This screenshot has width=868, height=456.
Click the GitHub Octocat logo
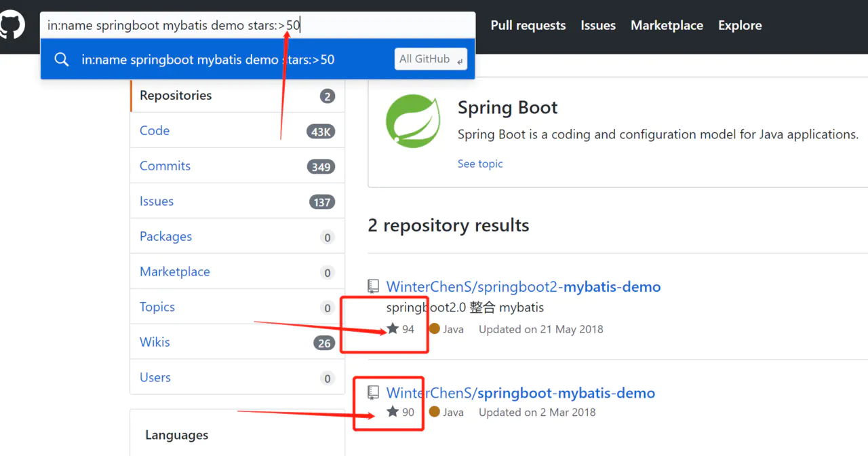[12, 25]
